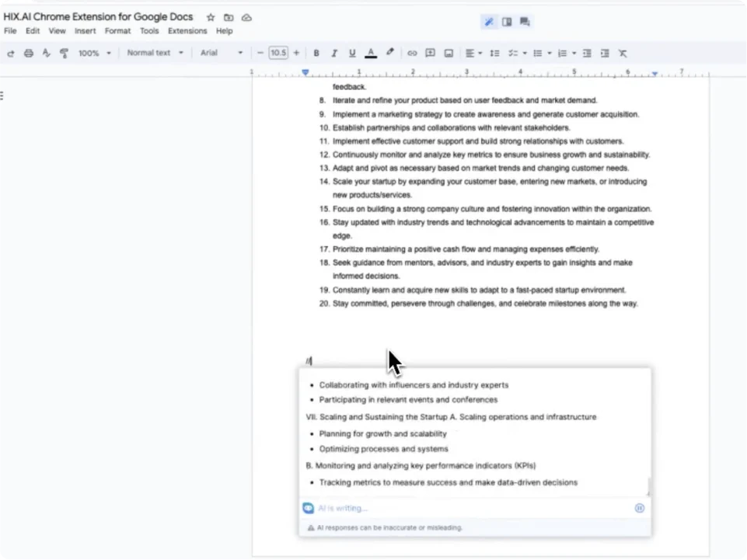
Task: Star the document with the star icon
Action: (x=211, y=17)
